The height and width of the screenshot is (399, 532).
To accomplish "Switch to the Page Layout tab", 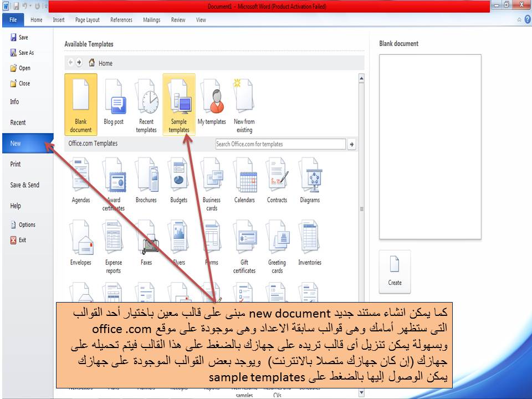I will (x=88, y=20).
